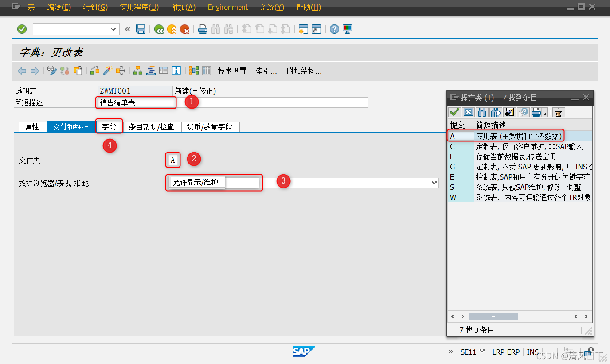This screenshot has height=364, width=610.
Task: Click the yellow Exit icon
Action: [x=172, y=29]
